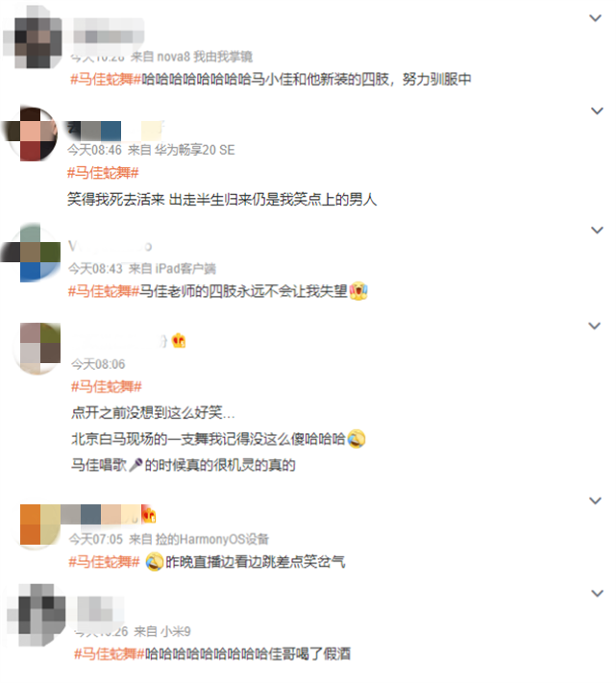Click #马佳蛇舞# hashtag in the iPad post
The height and width of the screenshot is (683, 616).
point(103,291)
